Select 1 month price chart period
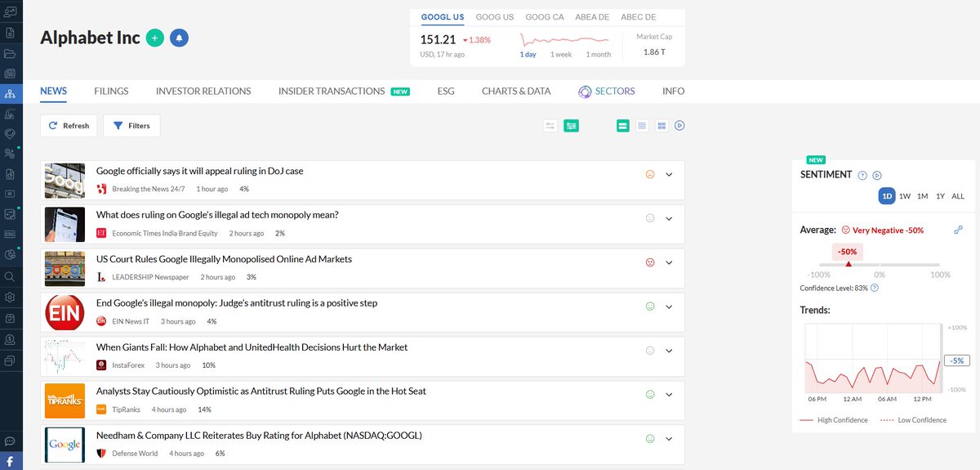The width and height of the screenshot is (980, 470). click(599, 54)
